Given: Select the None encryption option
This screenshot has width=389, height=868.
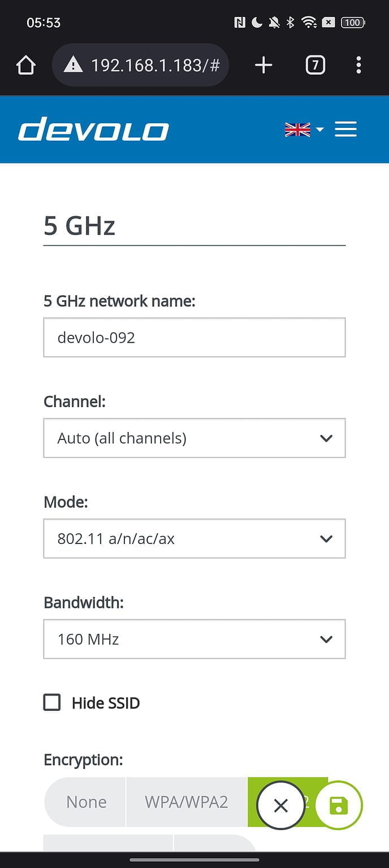Looking at the screenshot, I should click(85, 801).
